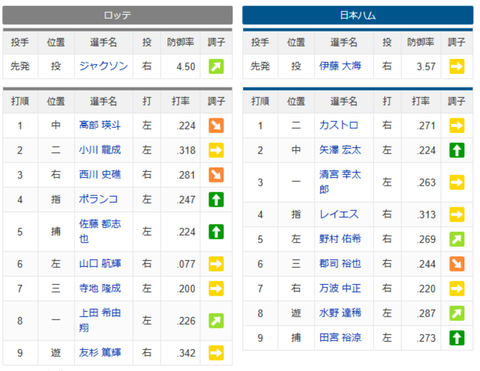Open 友杉 篤輝 player link
This screenshot has width=480, height=371.
pos(100,352)
